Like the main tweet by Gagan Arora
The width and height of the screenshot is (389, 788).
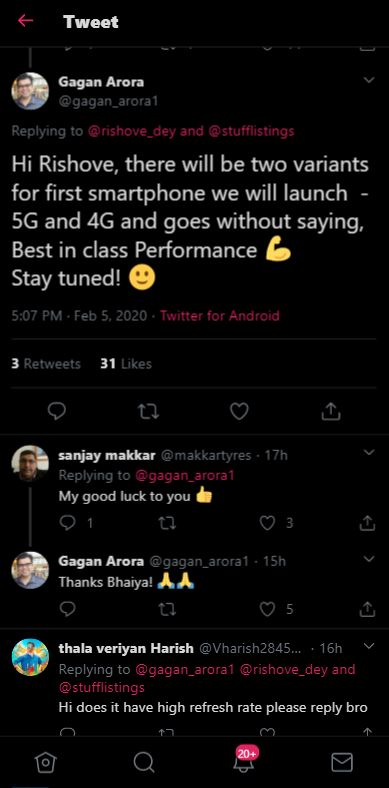239,412
